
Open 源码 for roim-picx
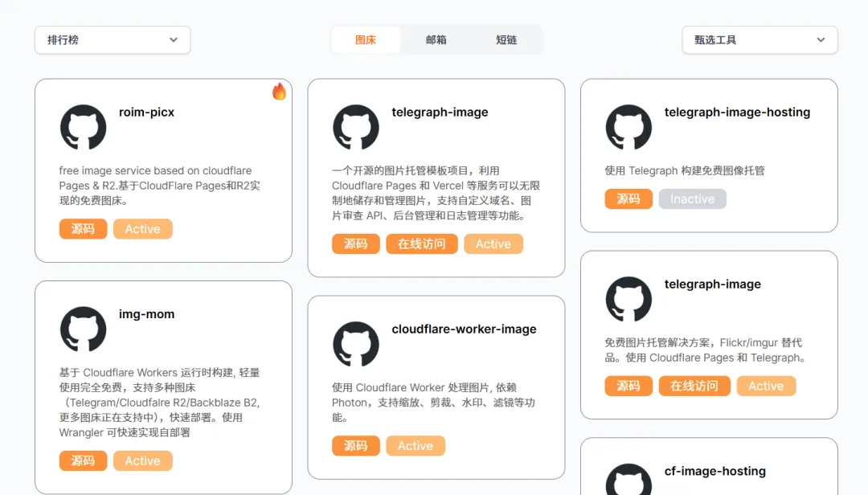[x=83, y=229]
